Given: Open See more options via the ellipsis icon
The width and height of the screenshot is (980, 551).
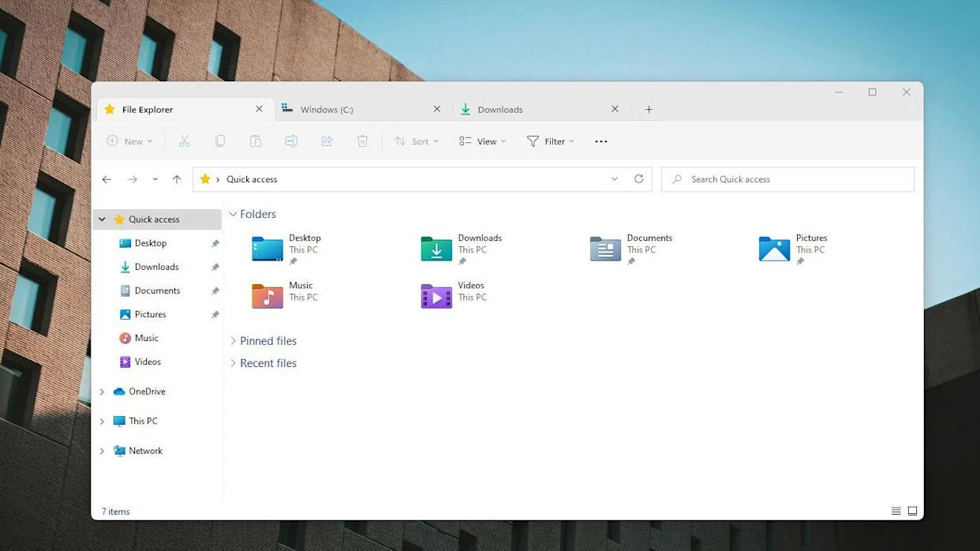Looking at the screenshot, I should pyautogui.click(x=600, y=141).
